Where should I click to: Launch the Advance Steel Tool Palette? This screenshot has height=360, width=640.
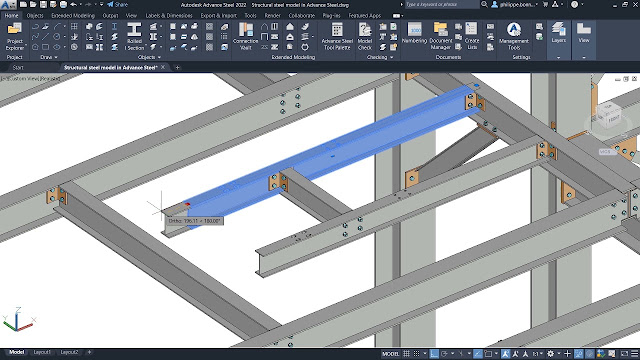[337, 36]
